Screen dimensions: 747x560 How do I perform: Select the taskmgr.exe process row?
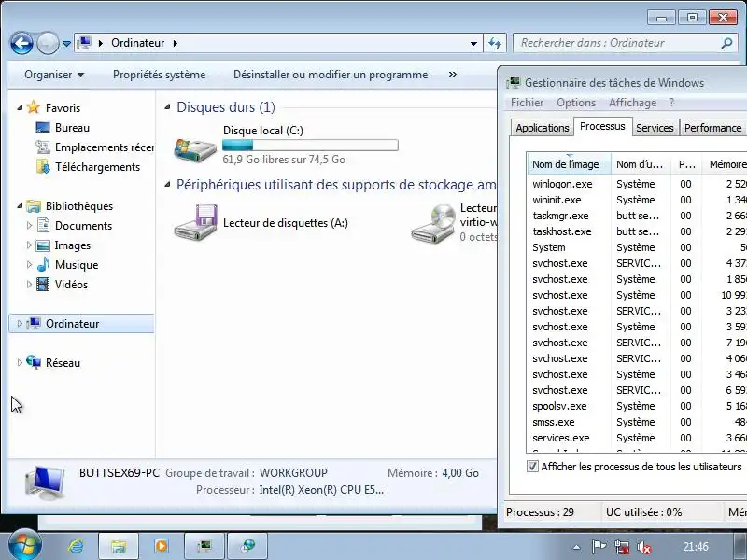click(637, 216)
